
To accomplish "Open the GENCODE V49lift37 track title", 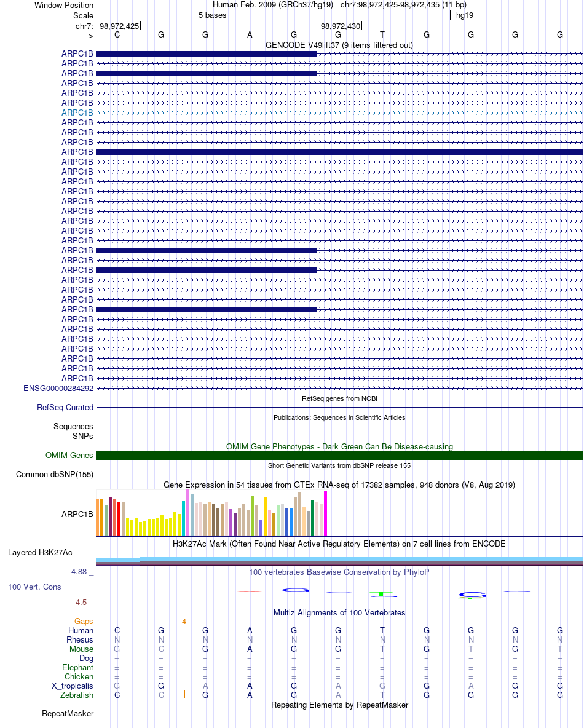I will (x=339, y=45).
